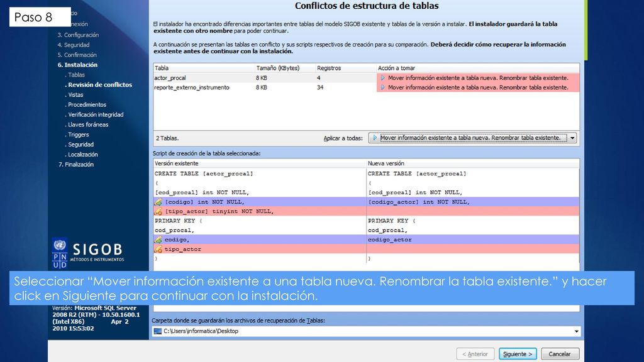Select the Triggers substep
Screen dimensions: 644x362
[x=77, y=134]
